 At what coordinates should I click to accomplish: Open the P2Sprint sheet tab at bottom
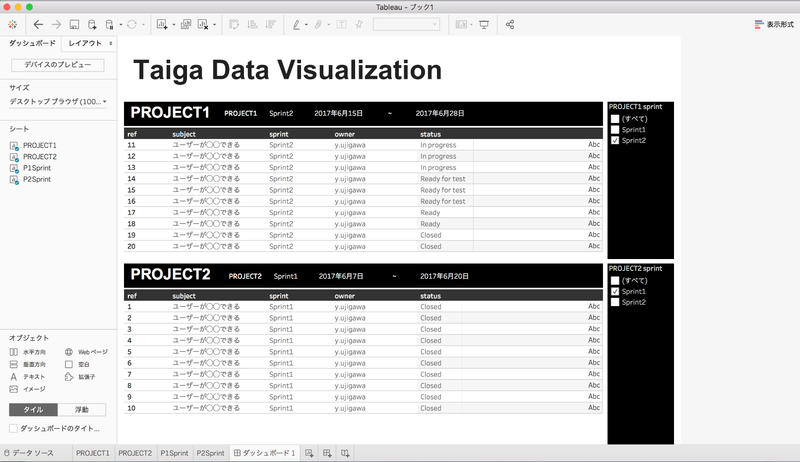click(211, 453)
